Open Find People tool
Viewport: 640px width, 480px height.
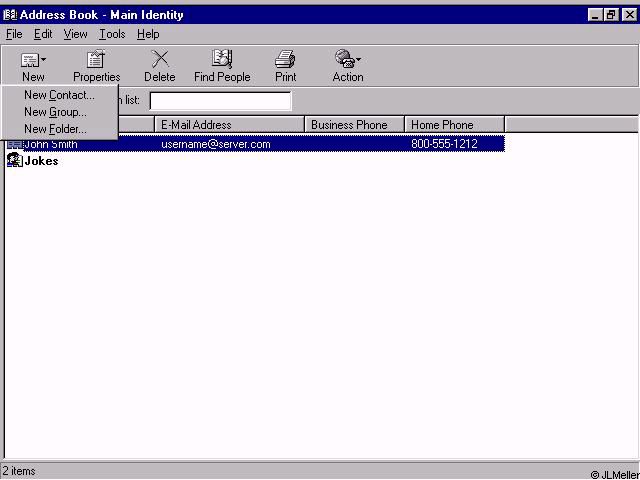tap(222, 61)
